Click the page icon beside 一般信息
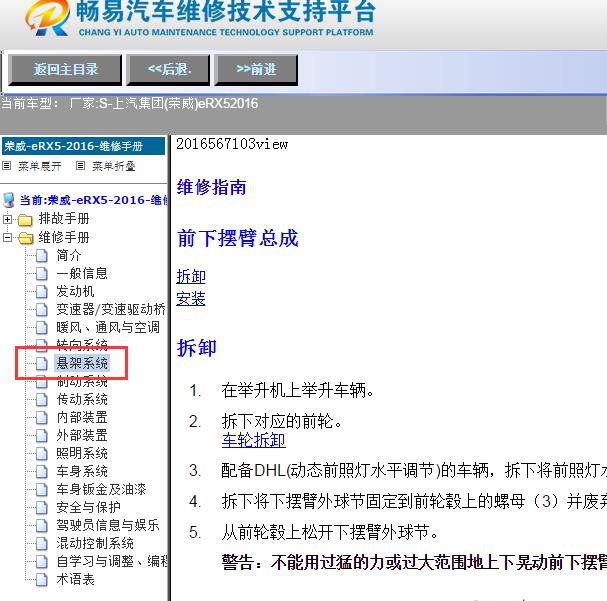Screen dimensions: 607x601 click(x=41, y=274)
